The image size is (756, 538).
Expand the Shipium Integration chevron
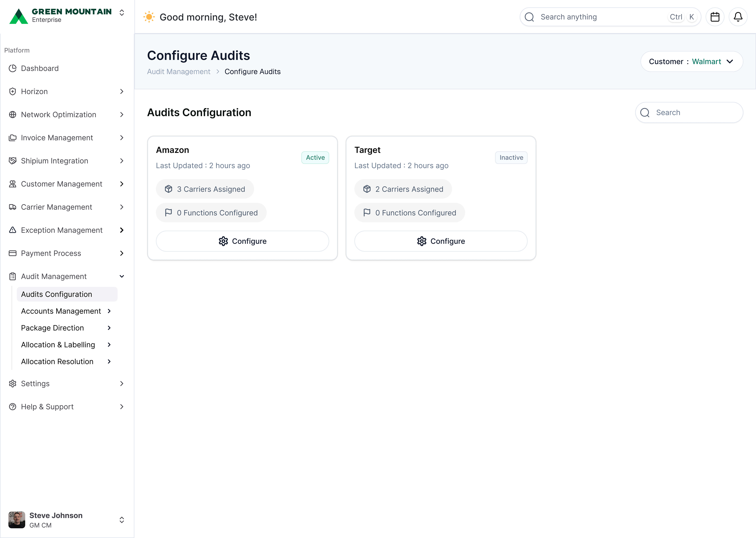pyautogui.click(x=122, y=161)
